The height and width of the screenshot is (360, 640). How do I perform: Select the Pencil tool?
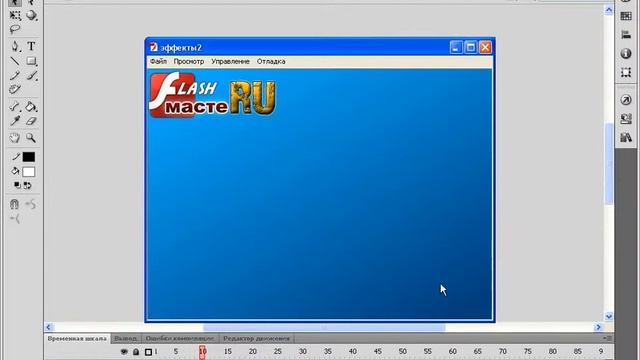[15, 76]
